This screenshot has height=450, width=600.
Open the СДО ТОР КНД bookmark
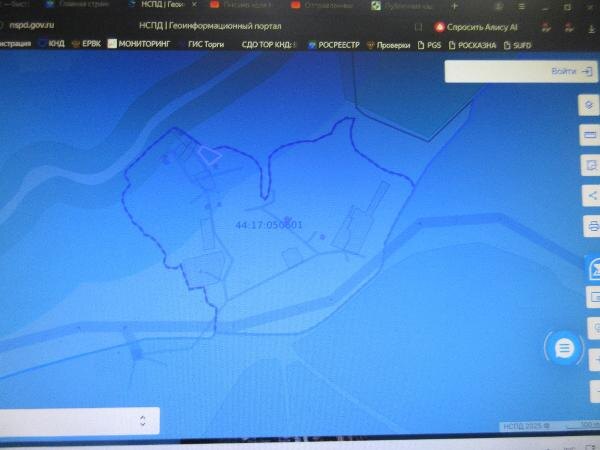pos(269,45)
